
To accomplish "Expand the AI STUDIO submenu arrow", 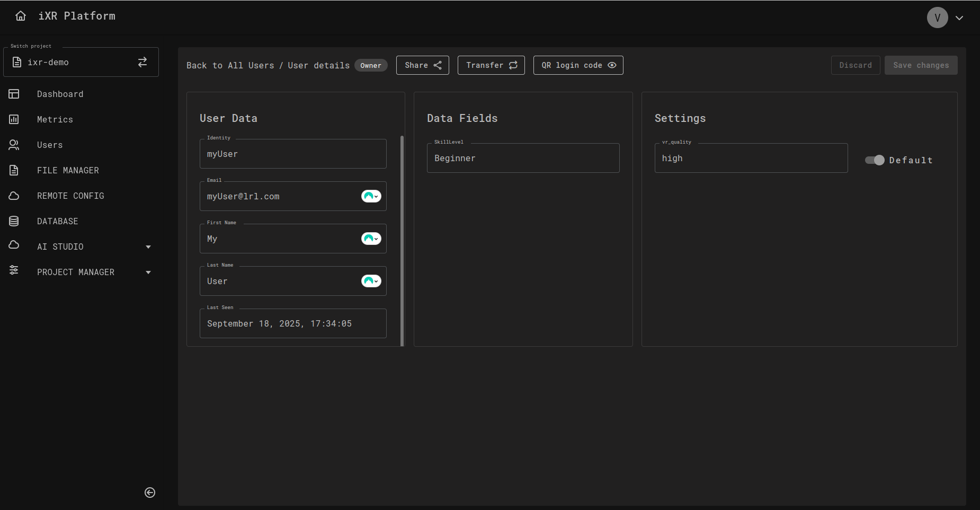I will [x=148, y=247].
